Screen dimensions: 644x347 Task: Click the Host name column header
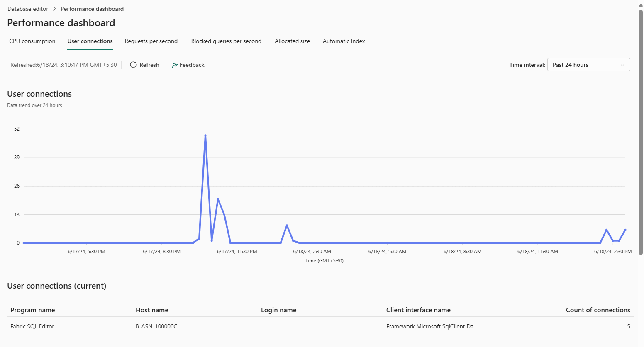tap(152, 310)
